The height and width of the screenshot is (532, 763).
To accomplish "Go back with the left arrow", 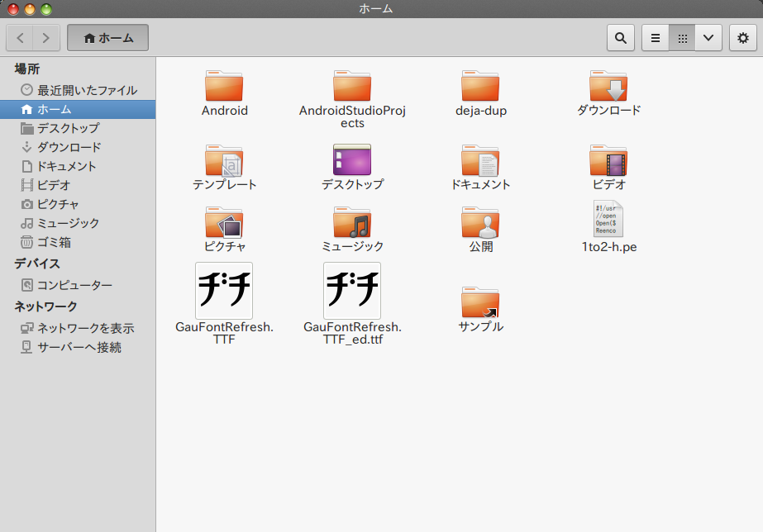I will click(20, 38).
